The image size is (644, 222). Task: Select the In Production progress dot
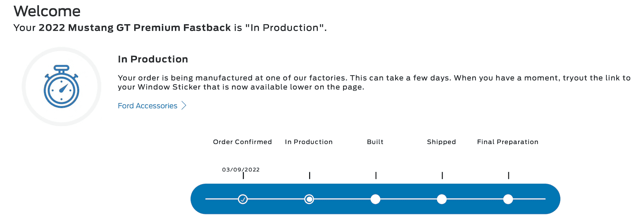click(309, 199)
